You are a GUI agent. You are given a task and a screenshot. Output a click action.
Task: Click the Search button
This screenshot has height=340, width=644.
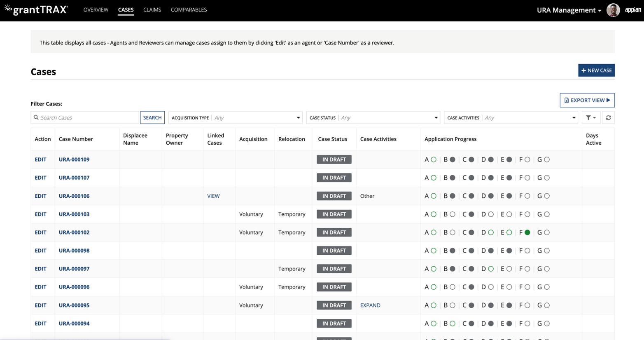point(152,118)
